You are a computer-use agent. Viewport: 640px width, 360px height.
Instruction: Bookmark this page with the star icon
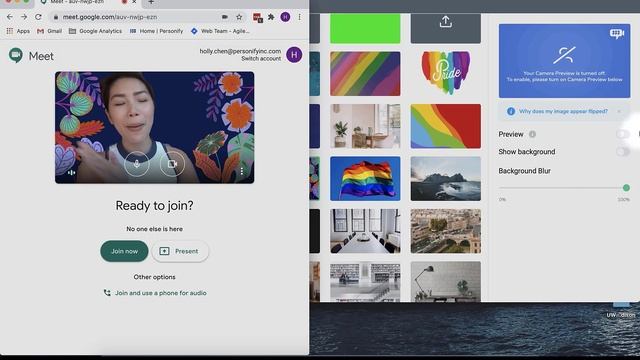239,17
